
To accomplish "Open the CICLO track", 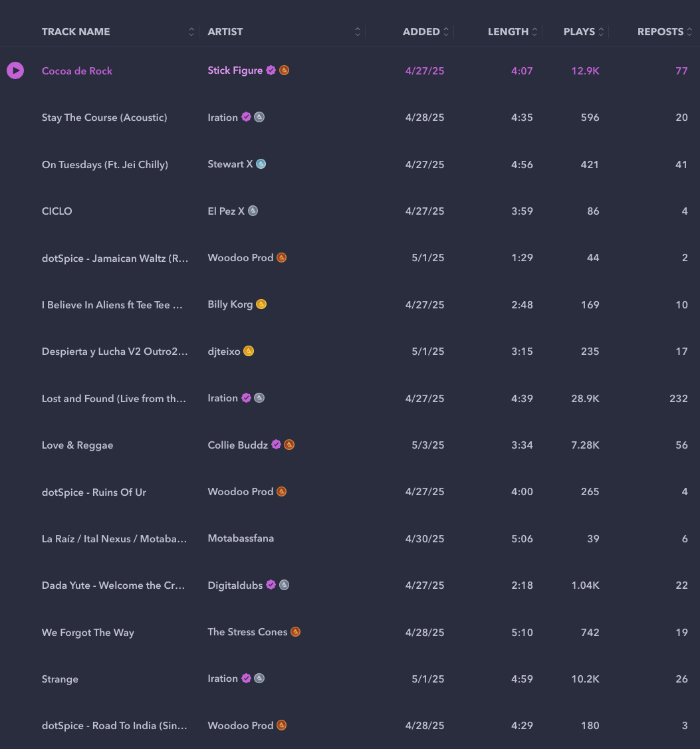I will (x=57, y=211).
